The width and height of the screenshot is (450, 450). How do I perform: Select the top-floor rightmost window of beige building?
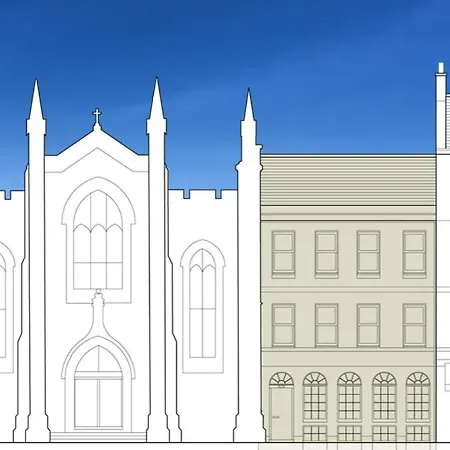click(414, 254)
